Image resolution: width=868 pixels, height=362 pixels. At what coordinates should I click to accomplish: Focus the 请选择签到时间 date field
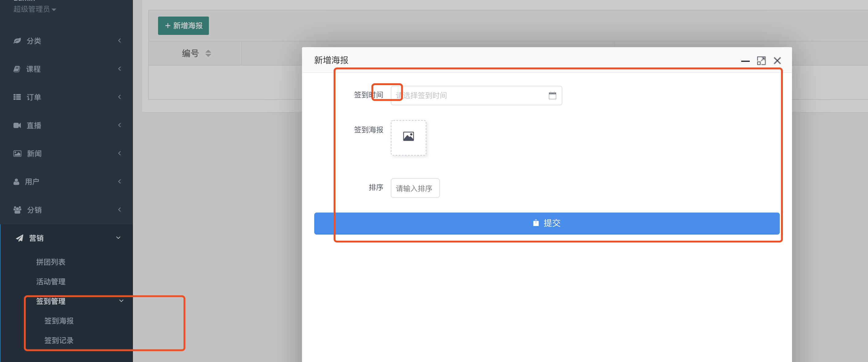tap(476, 95)
